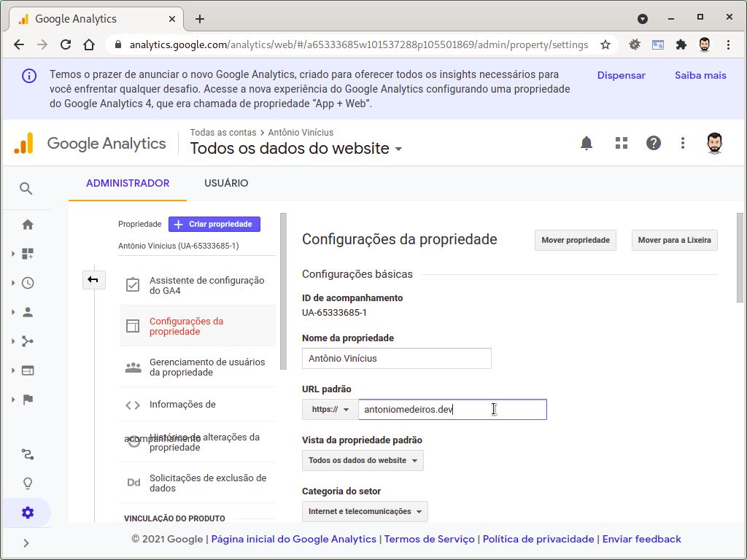Click the property settings vertical scrollbar

[x=740, y=257]
